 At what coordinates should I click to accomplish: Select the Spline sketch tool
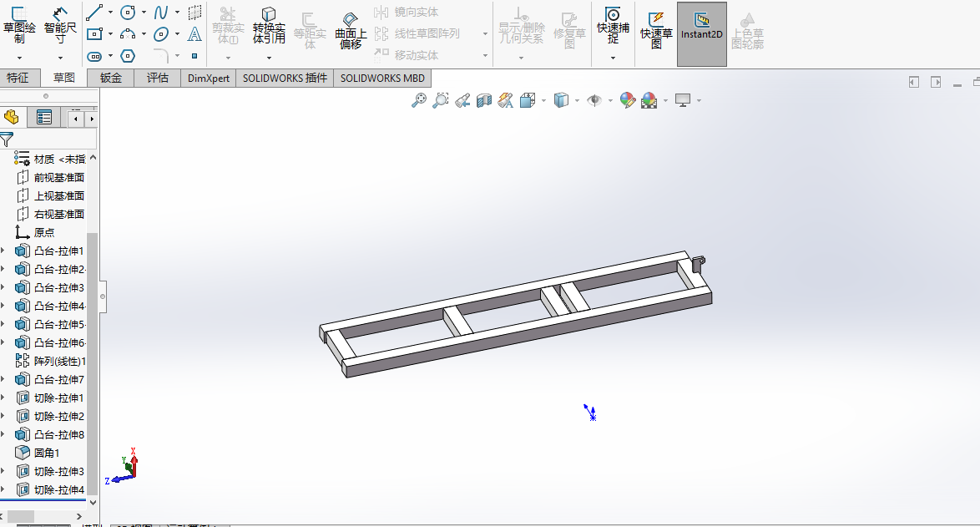point(161,13)
